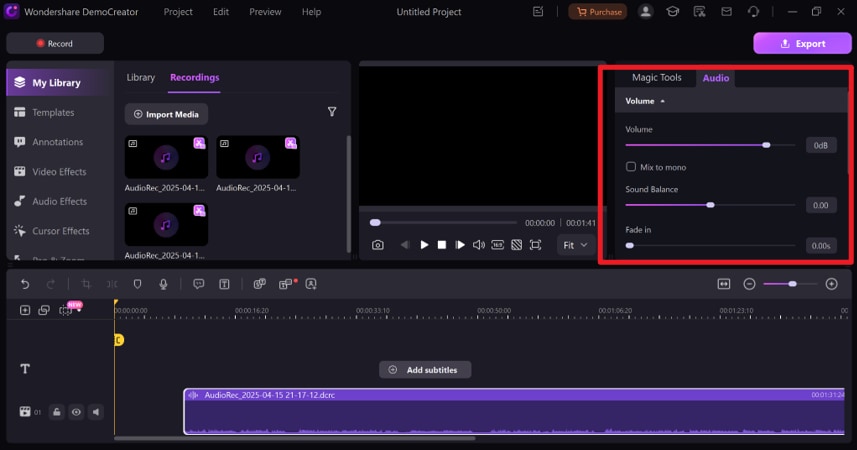The height and width of the screenshot is (450, 857).
Task: Mute track 01 with speaker icon
Action: (x=96, y=412)
